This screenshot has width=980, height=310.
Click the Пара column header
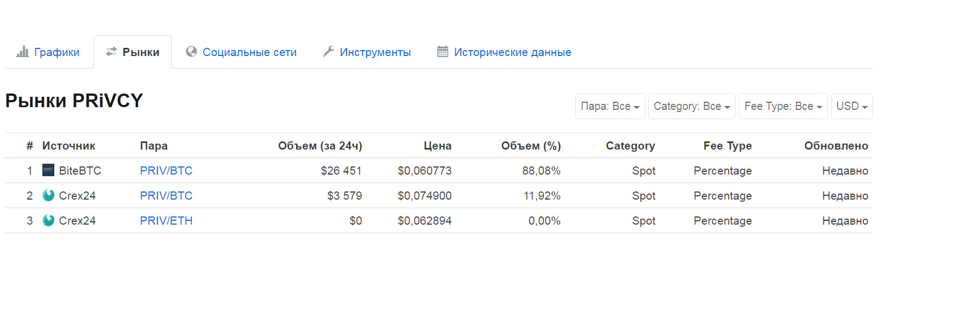coord(154,146)
